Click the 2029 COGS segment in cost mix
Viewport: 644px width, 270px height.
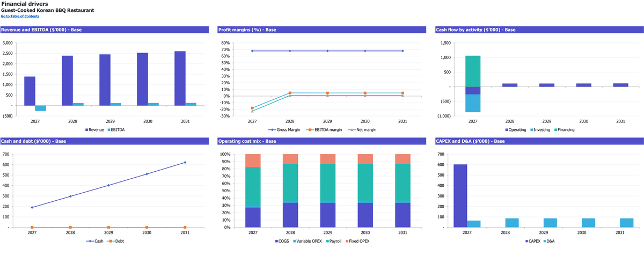pos(327,215)
